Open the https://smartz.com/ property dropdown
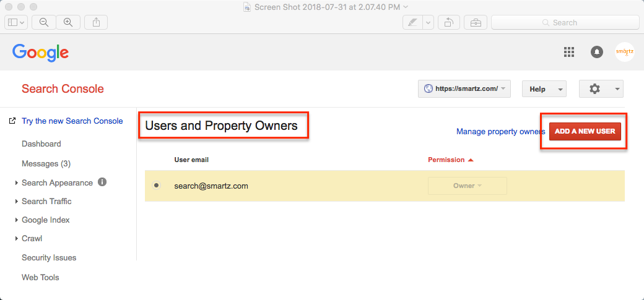The image size is (644, 300). [464, 88]
